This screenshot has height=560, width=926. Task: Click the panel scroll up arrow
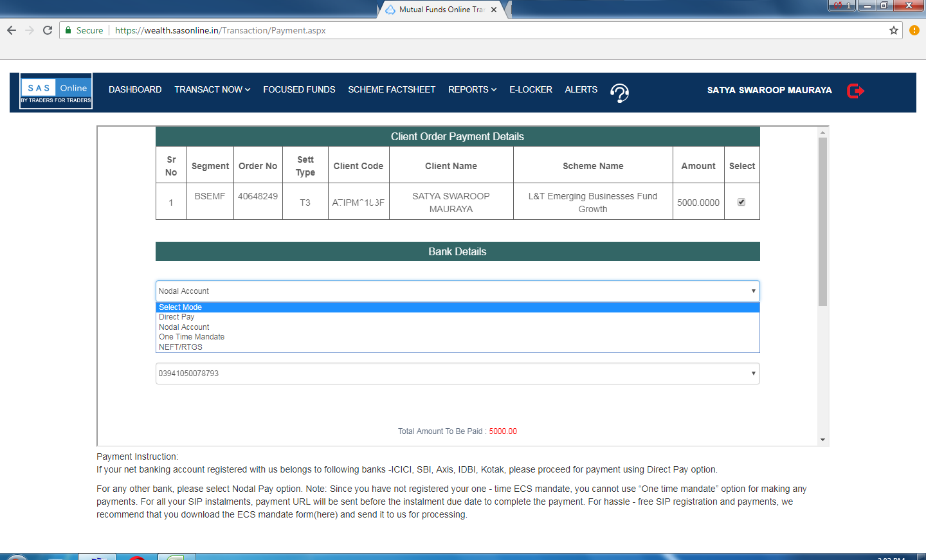[x=822, y=132]
